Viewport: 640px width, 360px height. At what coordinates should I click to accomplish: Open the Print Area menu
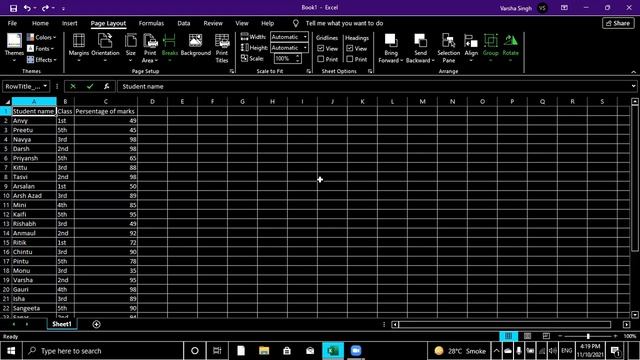click(x=150, y=48)
